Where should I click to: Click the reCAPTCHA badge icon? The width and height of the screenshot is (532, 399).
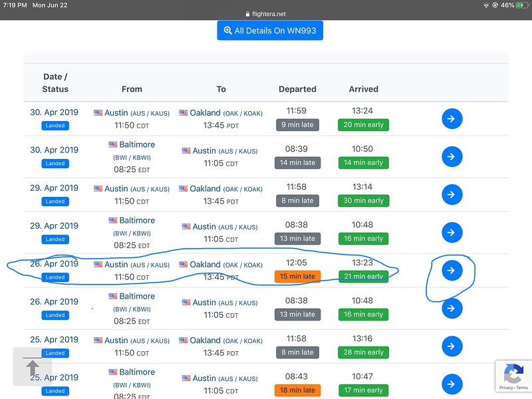click(513, 373)
